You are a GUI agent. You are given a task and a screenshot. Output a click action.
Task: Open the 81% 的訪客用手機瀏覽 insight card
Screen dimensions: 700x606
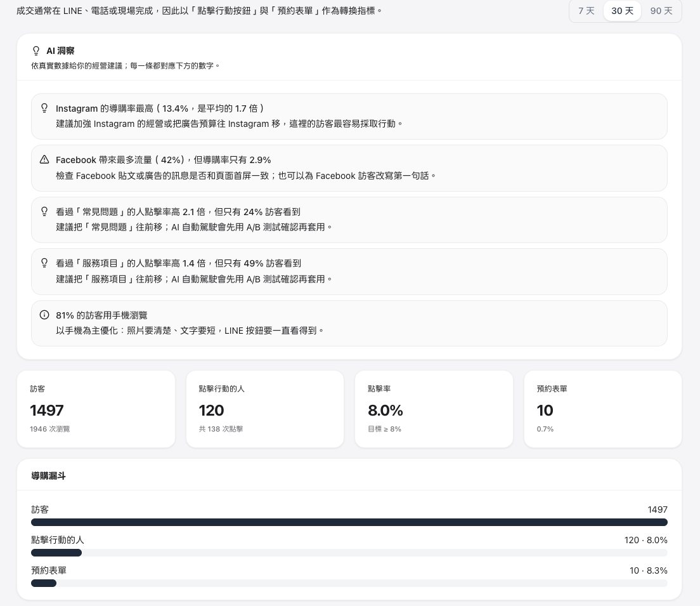pos(349,323)
